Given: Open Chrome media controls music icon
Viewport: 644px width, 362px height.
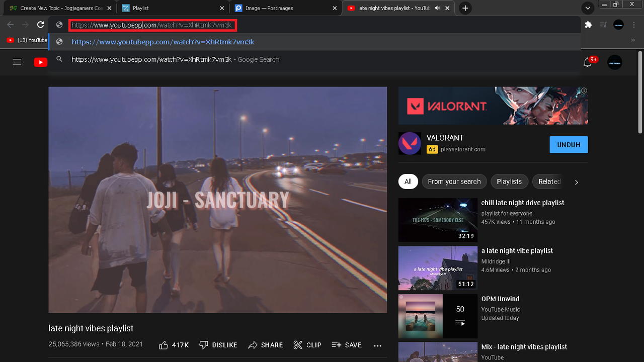Looking at the screenshot, I should tap(604, 25).
